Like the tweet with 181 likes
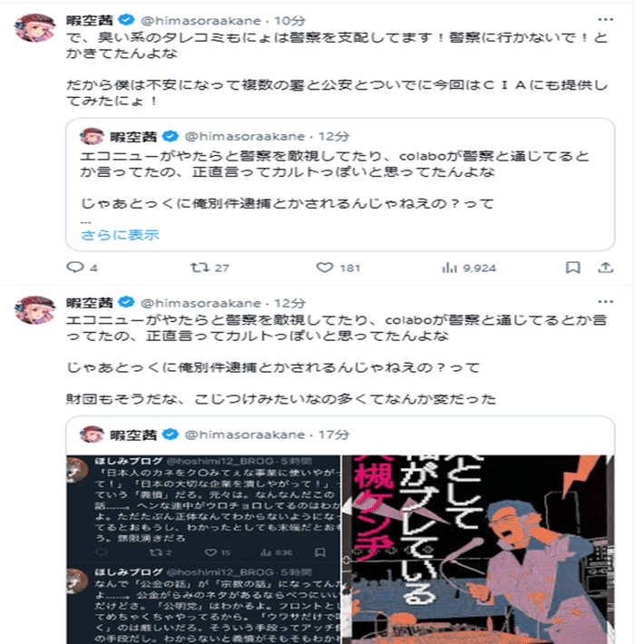The height and width of the screenshot is (644, 644). (338, 268)
